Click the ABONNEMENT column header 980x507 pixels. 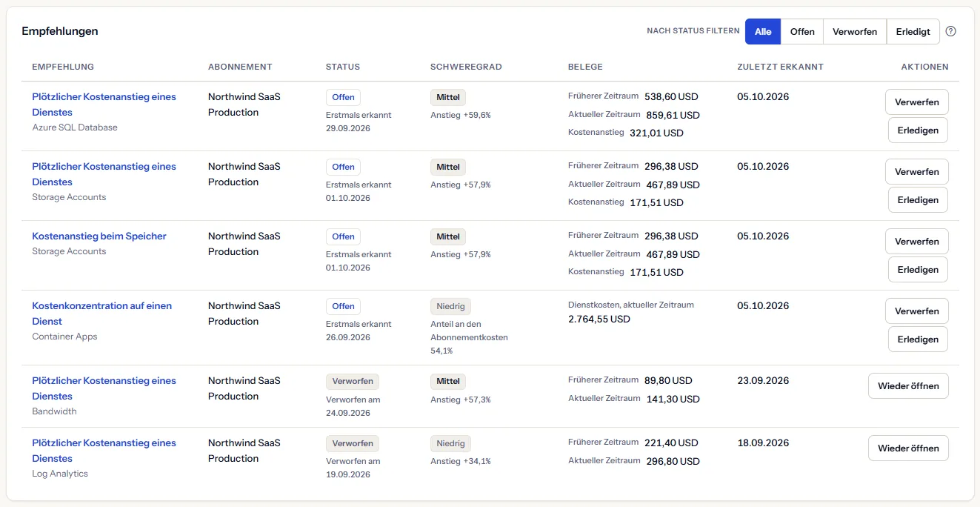240,67
